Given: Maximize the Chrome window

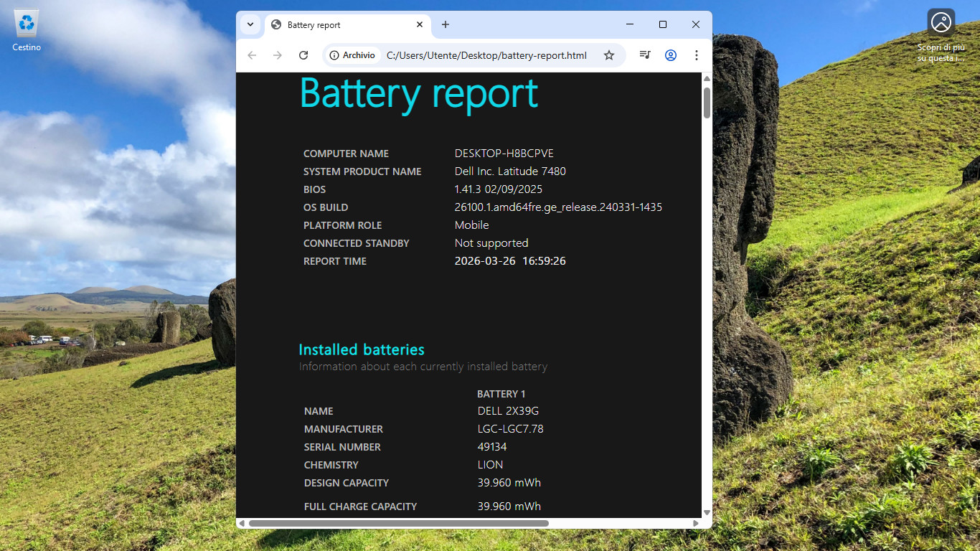Looking at the screenshot, I should point(663,24).
